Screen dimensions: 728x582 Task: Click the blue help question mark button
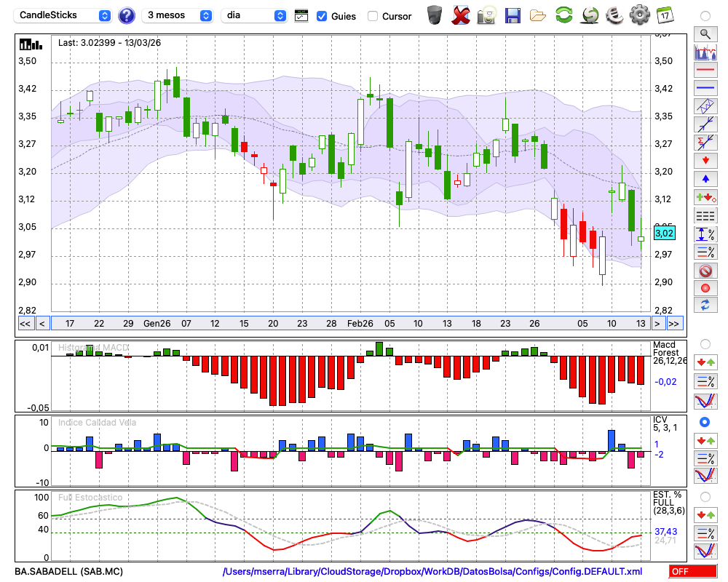pyautogui.click(x=127, y=15)
